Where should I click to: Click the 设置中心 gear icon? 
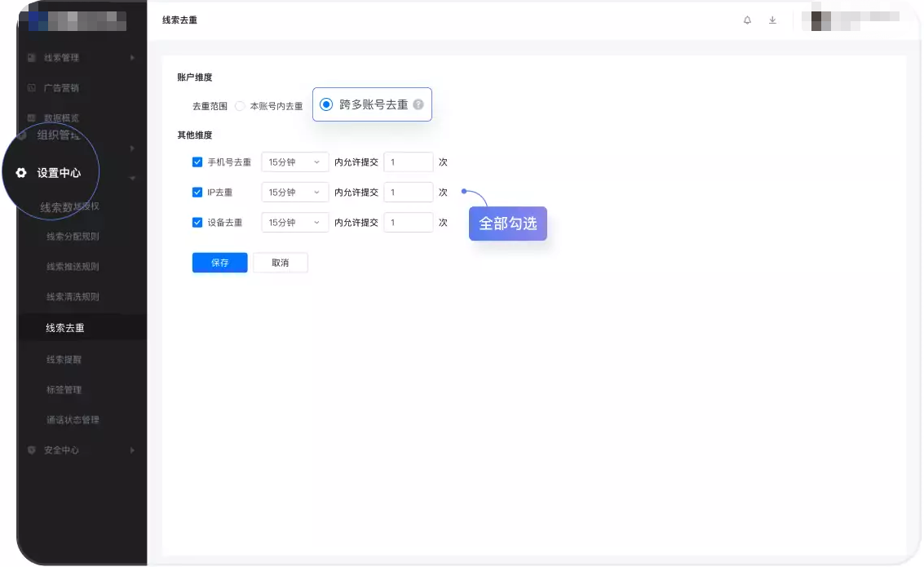[21, 173]
